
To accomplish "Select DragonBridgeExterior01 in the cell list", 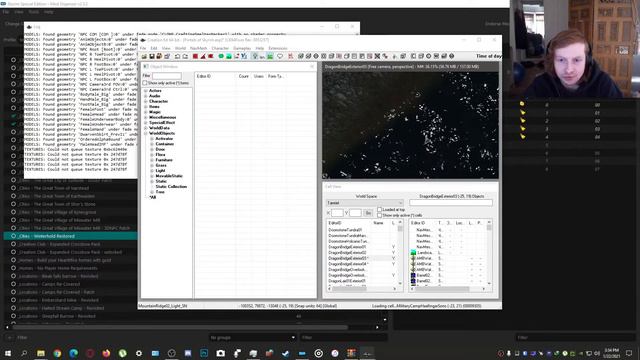I will point(347,247).
